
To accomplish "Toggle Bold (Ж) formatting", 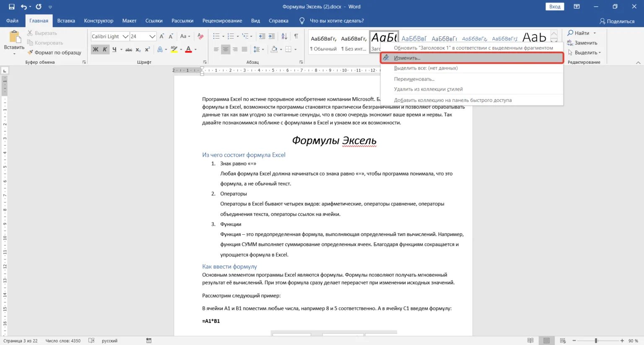I will [96, 49].
